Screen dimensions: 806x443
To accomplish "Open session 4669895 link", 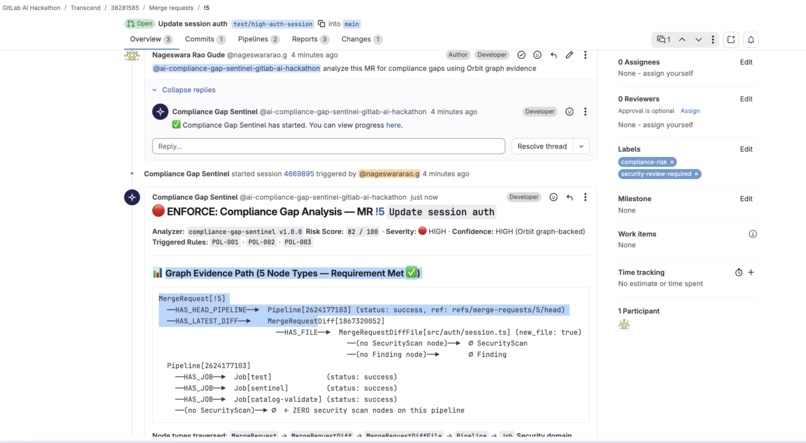I will [299, 174].
